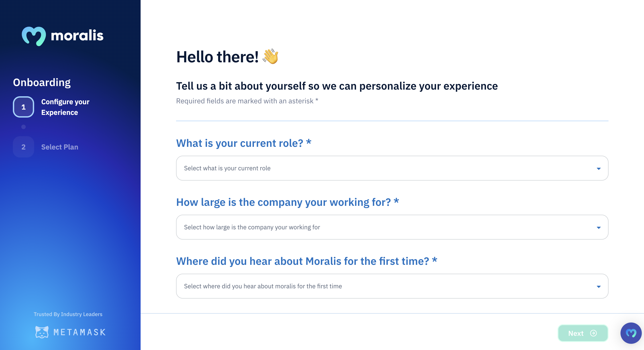
Task: Expand the first heard about Moralis arrow
Action: click(x=599, y=287)
